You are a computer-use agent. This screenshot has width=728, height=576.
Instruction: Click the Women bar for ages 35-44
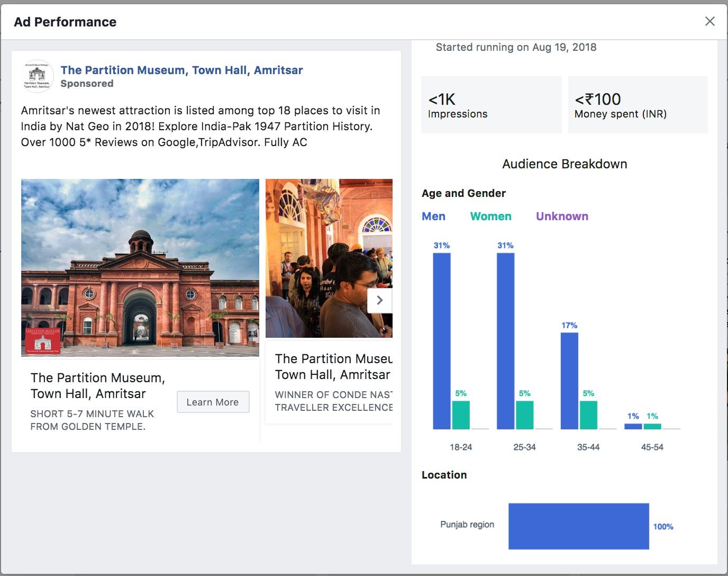[x=588, y=415]
